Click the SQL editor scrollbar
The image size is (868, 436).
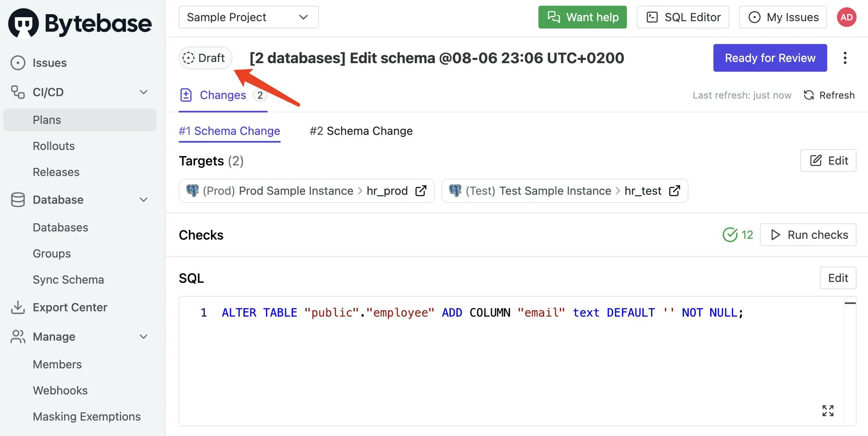click(850, 361)
